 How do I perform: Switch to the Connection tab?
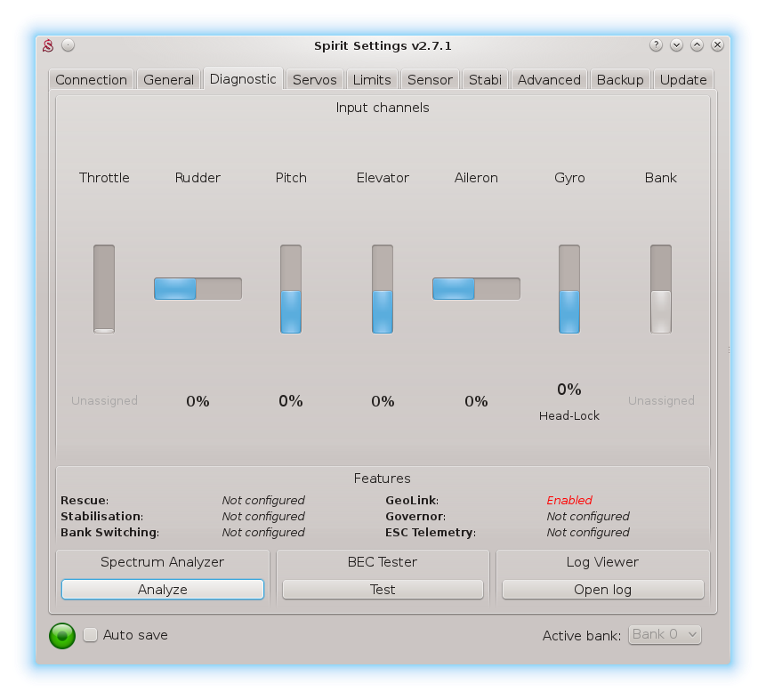[91, 80]
